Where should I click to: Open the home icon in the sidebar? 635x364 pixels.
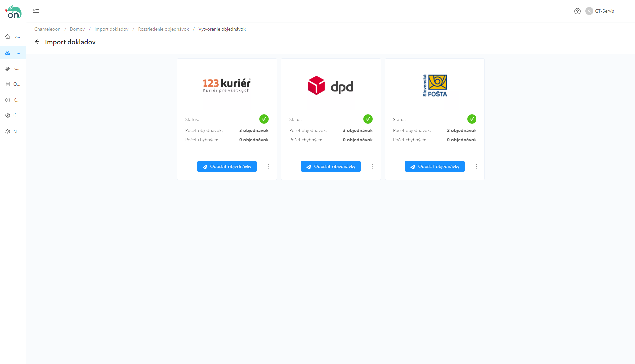8,36
